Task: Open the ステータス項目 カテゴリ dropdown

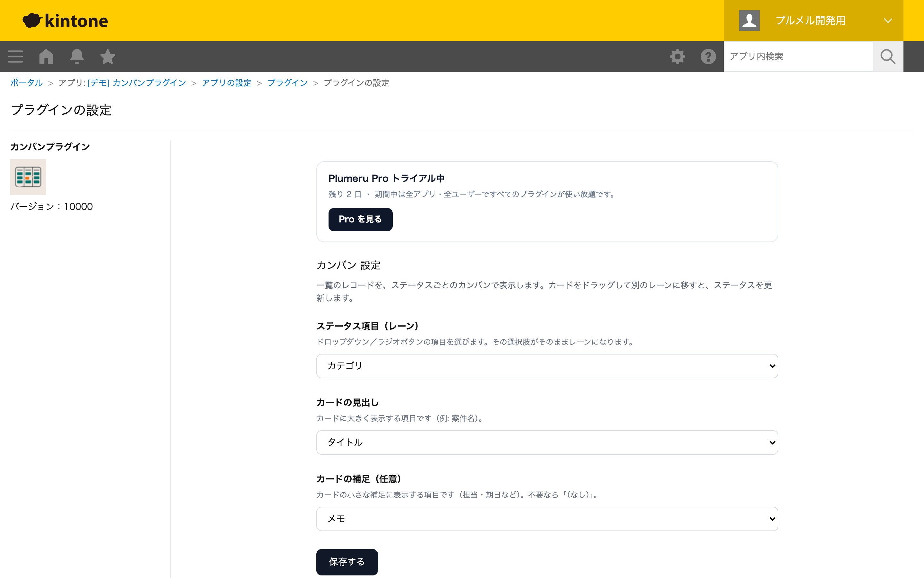Action: [547, 366]
